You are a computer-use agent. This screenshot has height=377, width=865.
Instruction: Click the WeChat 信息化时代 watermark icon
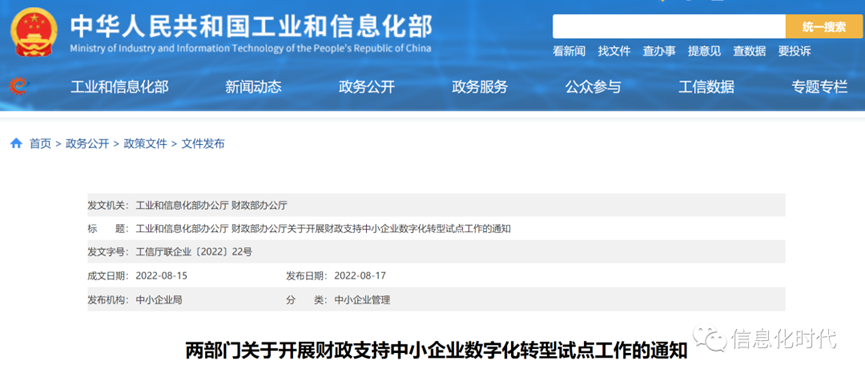coord(709,337)
